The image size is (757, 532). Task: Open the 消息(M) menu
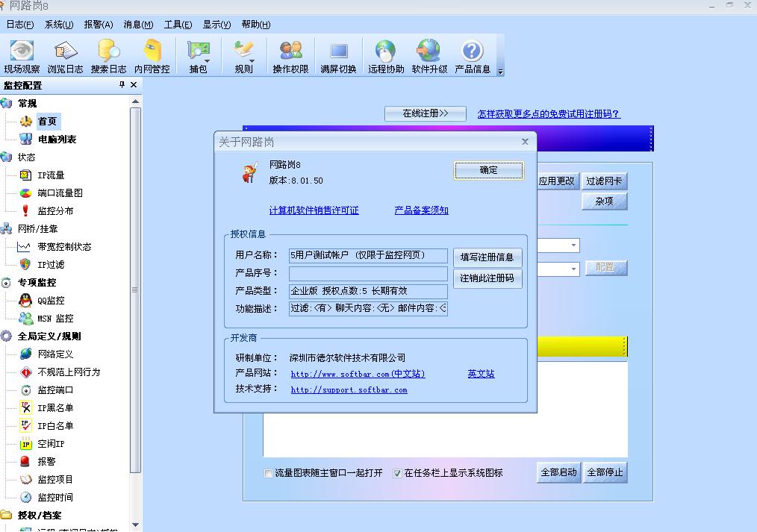[138, 25]
